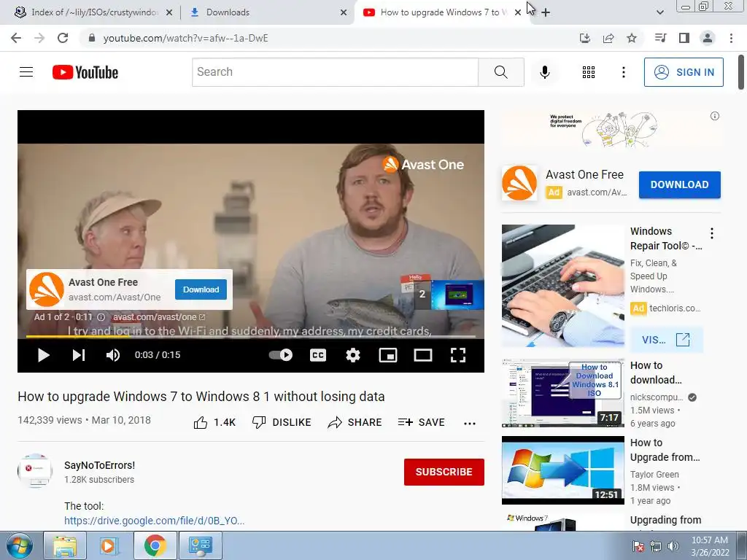747x560 pixels.
Task: Open more actions ellipsis under video
Action: pyautogui.click(x=470, y=424)
